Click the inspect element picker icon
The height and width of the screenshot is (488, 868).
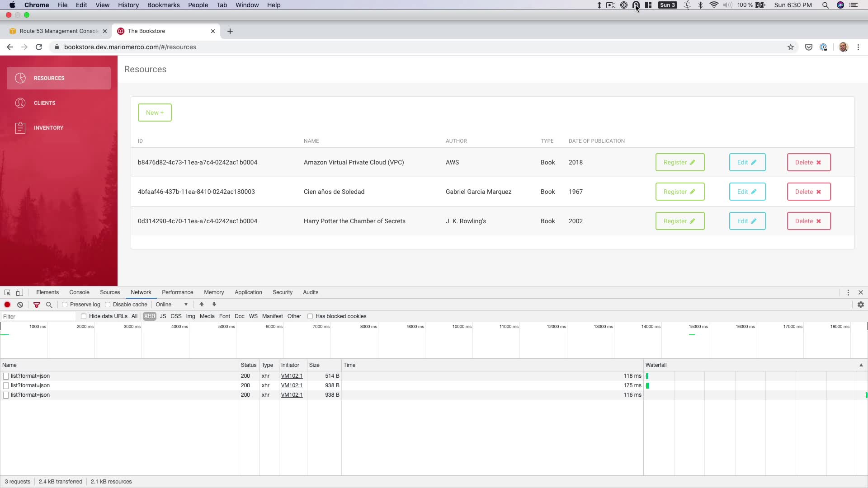(x=7, y=292)
